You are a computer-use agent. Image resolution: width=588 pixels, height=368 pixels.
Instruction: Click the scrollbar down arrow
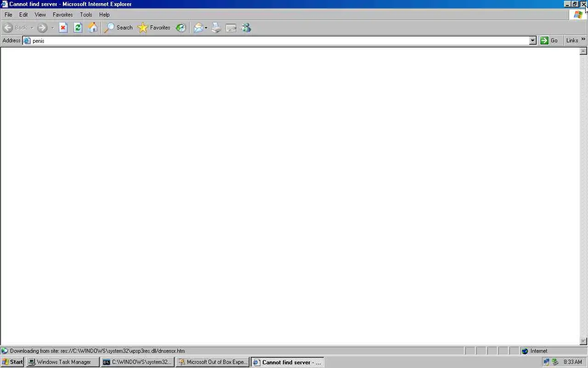coord(583,341)
